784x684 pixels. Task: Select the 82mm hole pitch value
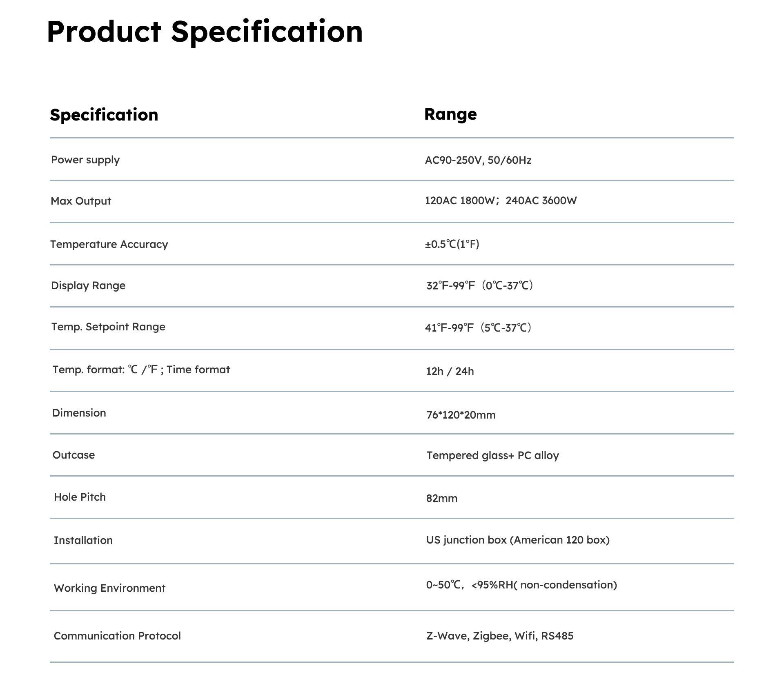coord(442,498)
